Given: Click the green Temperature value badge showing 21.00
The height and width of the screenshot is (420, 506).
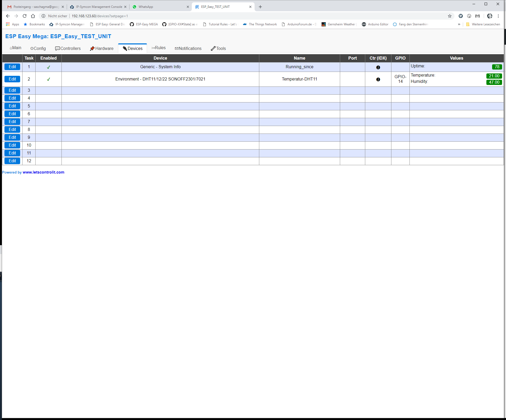Looking at the screenshot, I should point(494,76).
